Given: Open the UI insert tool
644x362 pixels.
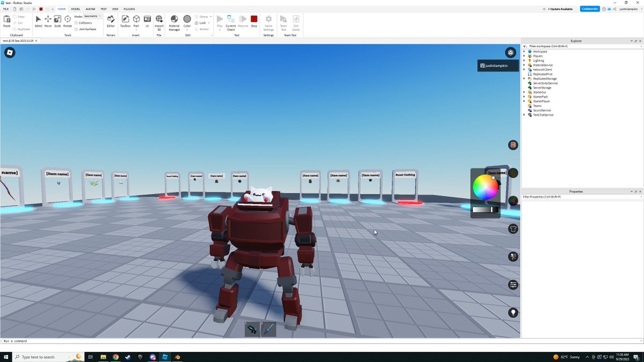Looking at the screenshot, I should click(147, 21).
